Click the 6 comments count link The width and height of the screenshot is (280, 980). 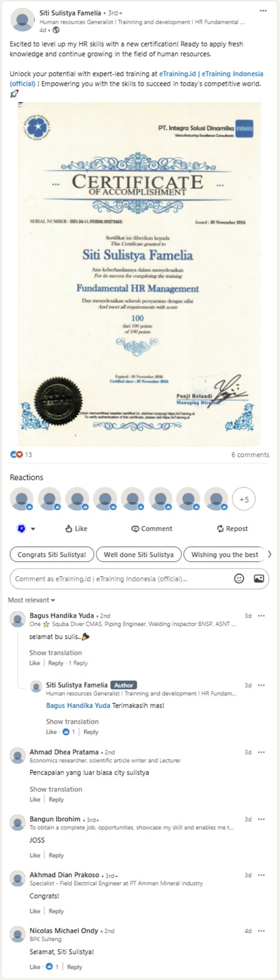click(x=250, y=455)
